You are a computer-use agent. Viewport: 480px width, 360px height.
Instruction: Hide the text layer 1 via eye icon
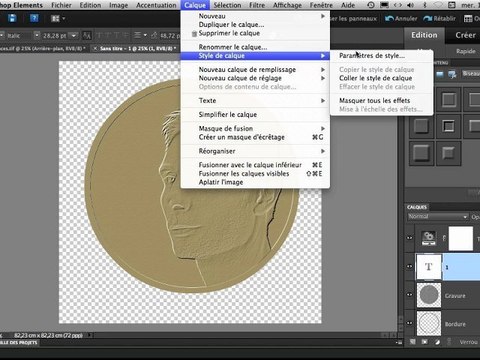(x=410, y=266)
